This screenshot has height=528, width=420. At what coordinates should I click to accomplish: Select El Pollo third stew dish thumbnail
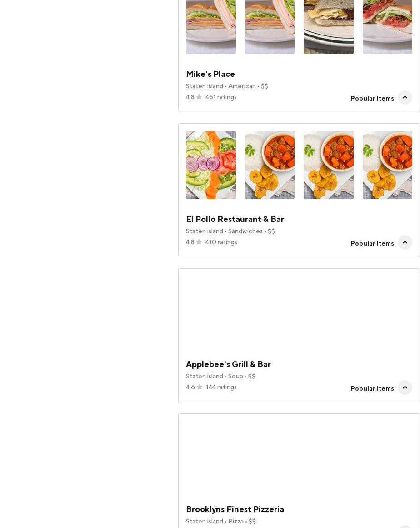329,165
